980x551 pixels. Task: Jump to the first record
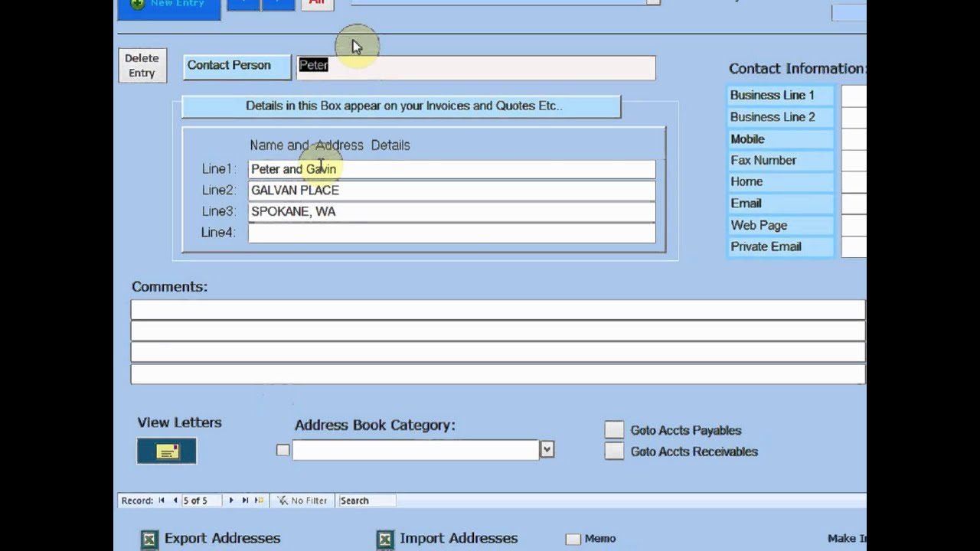click(x=162, y=500)
